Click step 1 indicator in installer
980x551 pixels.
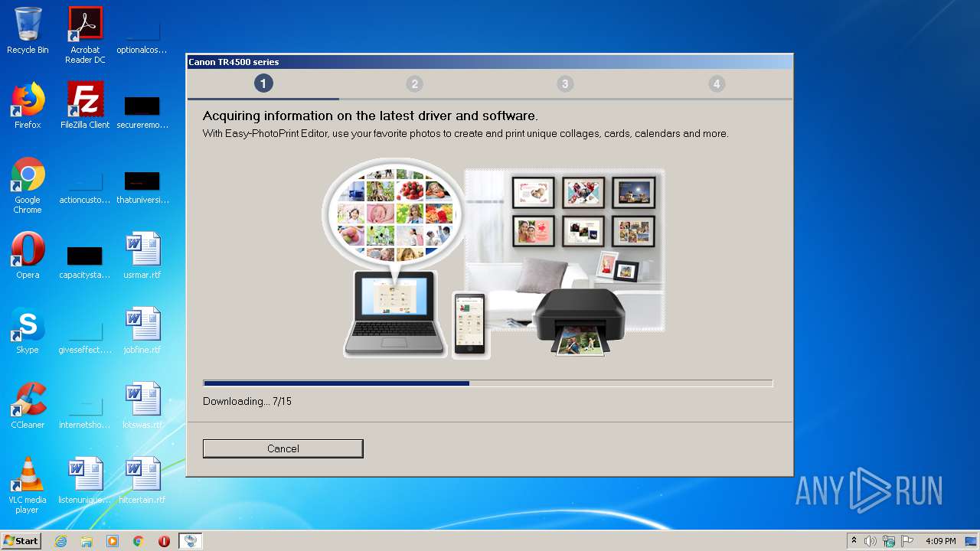pos(263,83)
